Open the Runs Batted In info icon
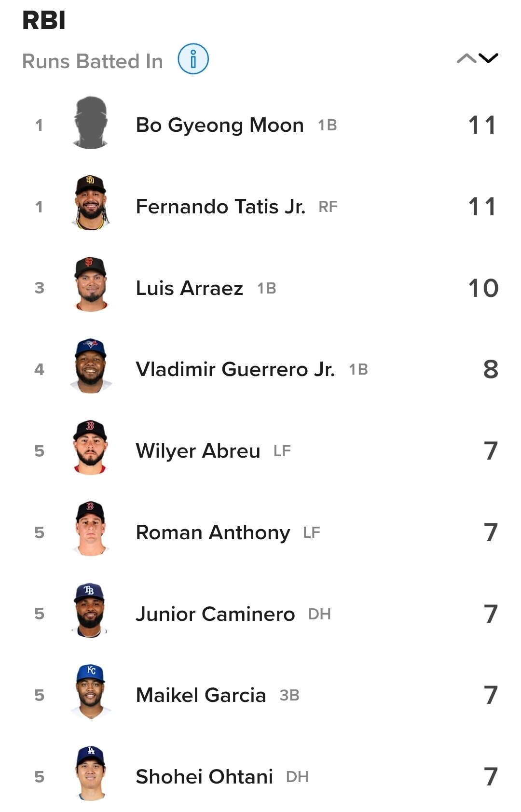 tap(193, 59)
